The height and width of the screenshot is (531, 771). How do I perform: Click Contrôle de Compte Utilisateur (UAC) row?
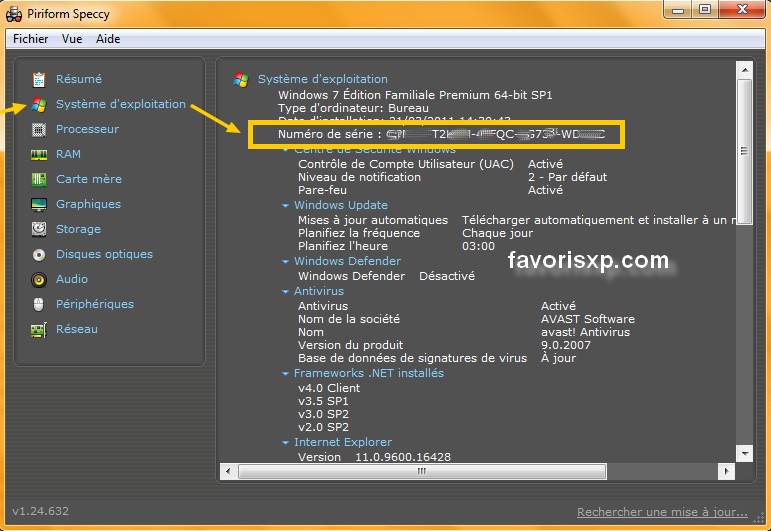[430, 164]
